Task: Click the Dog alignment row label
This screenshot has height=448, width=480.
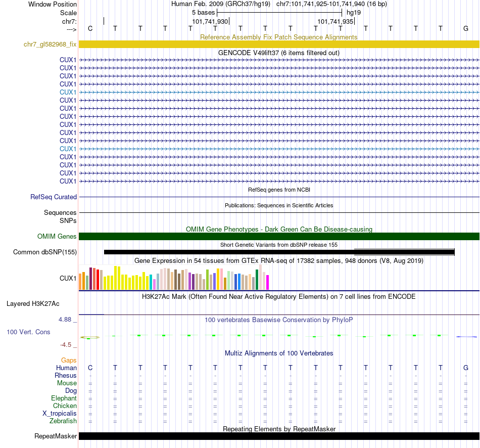Action: 71,390
